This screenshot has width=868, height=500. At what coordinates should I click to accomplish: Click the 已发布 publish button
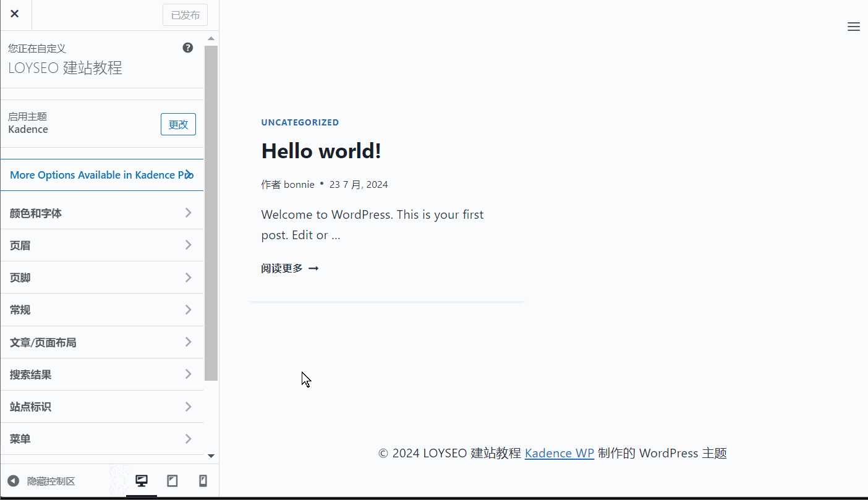(x=185, y=15)
